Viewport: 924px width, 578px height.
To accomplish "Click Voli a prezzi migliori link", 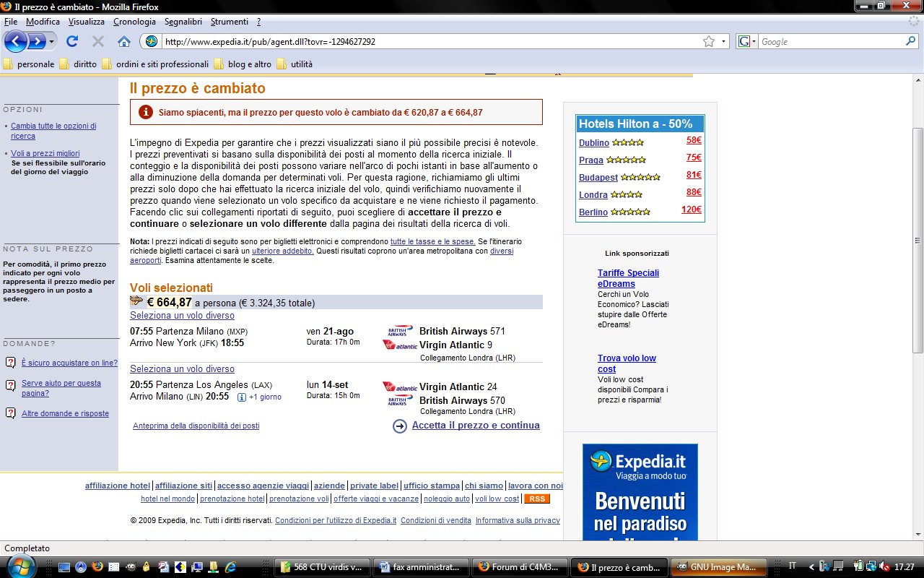I will pos(45,153).
